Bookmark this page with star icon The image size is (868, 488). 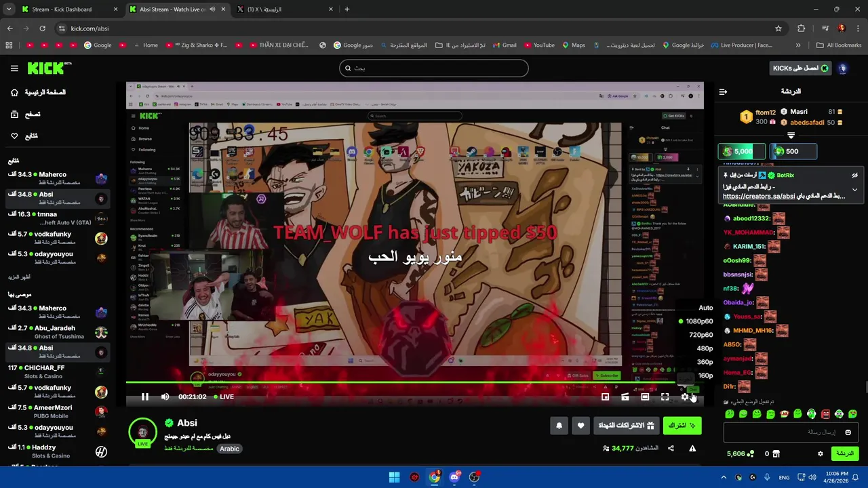pyautogui.click(x=778, y=28)
